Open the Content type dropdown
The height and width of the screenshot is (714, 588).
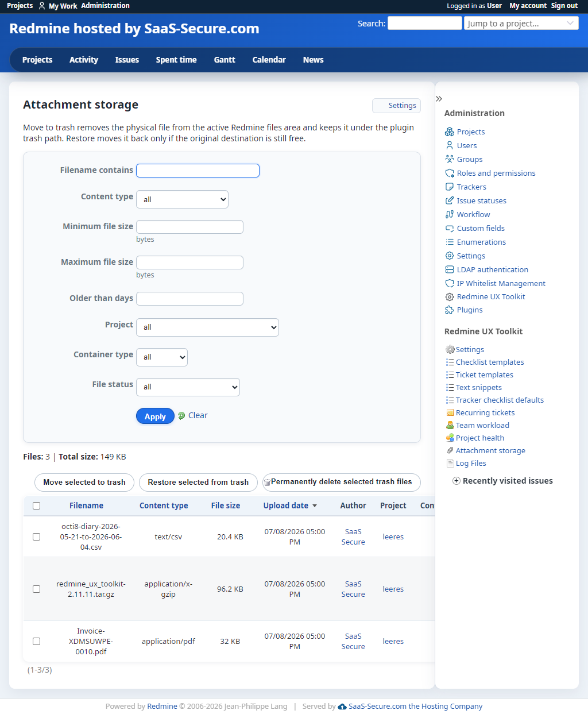(182, 199)
